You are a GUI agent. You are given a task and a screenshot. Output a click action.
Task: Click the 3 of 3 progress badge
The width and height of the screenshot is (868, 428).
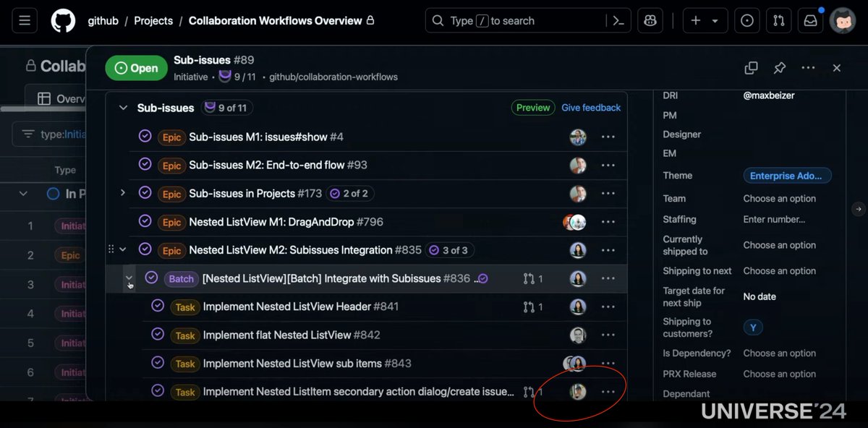[449, 250]
